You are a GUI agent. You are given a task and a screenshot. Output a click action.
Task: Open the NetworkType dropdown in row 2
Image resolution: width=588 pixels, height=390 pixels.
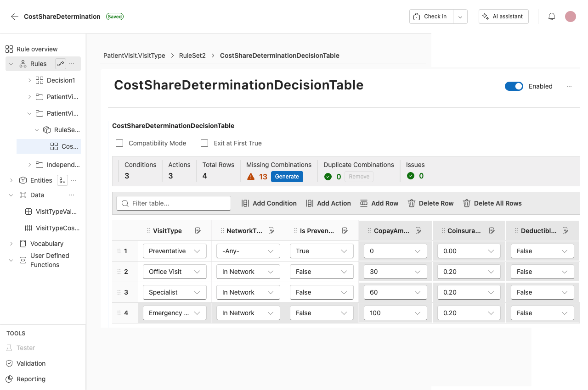(248, 272)
